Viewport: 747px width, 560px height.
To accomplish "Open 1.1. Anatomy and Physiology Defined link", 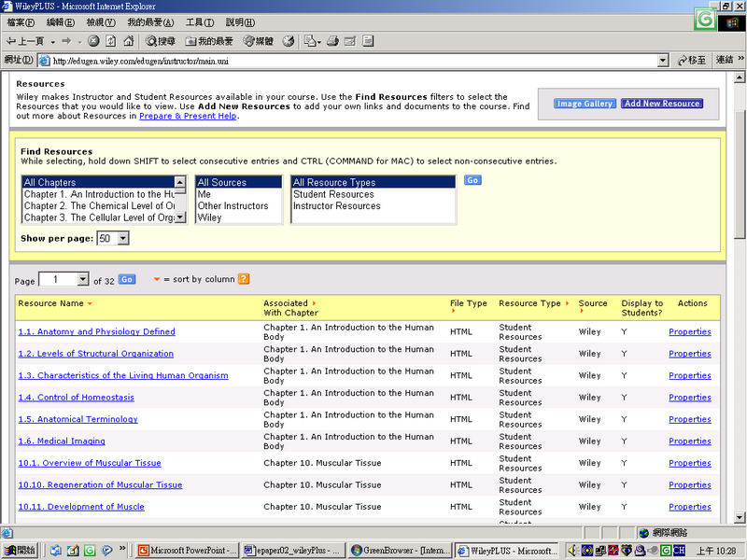I will (x=97, y=331).
